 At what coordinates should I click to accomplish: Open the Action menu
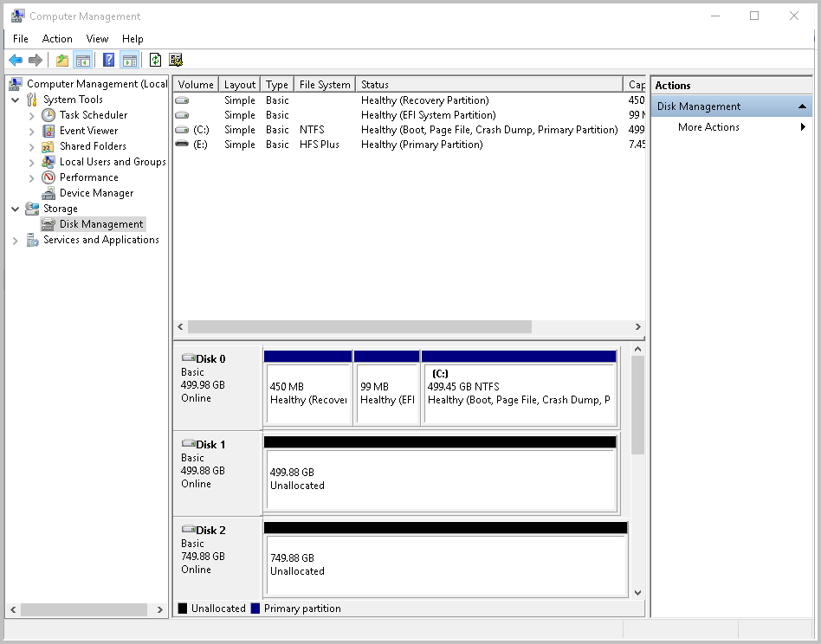(57, 39)
